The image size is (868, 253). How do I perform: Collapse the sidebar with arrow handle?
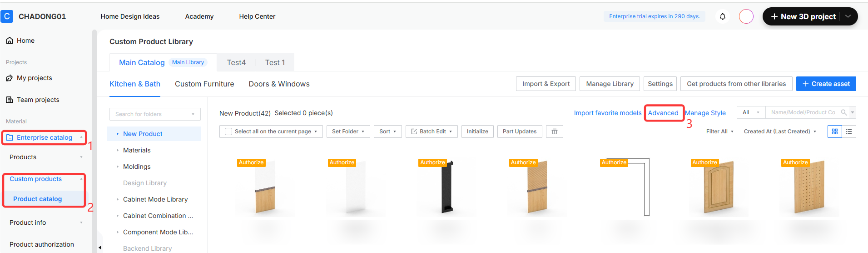[100, 248]
